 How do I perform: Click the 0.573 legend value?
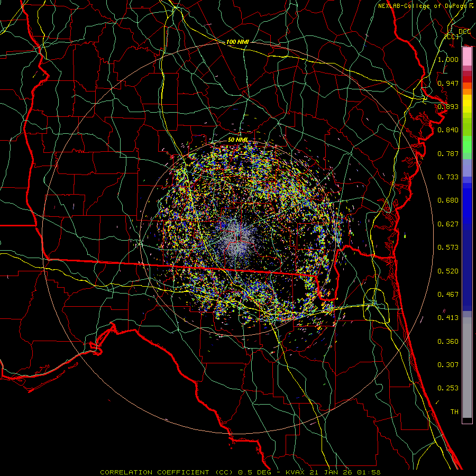pos(448,248)
